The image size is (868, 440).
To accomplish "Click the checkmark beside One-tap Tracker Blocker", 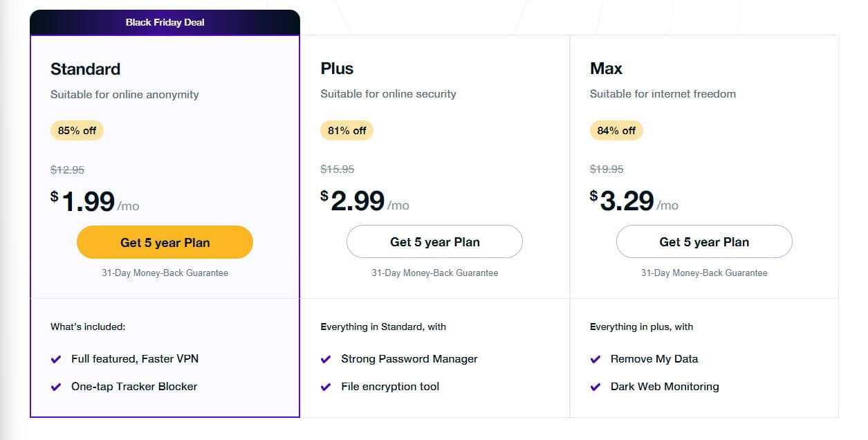I will 57,386.
